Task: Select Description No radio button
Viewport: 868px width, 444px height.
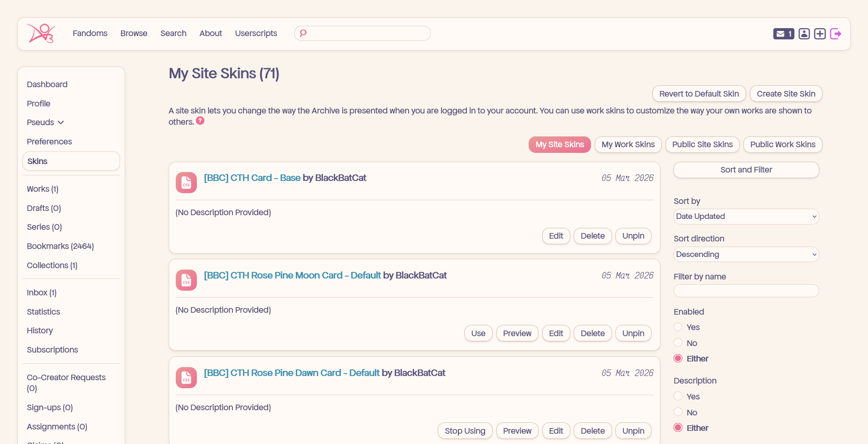Action: [678, 412]
